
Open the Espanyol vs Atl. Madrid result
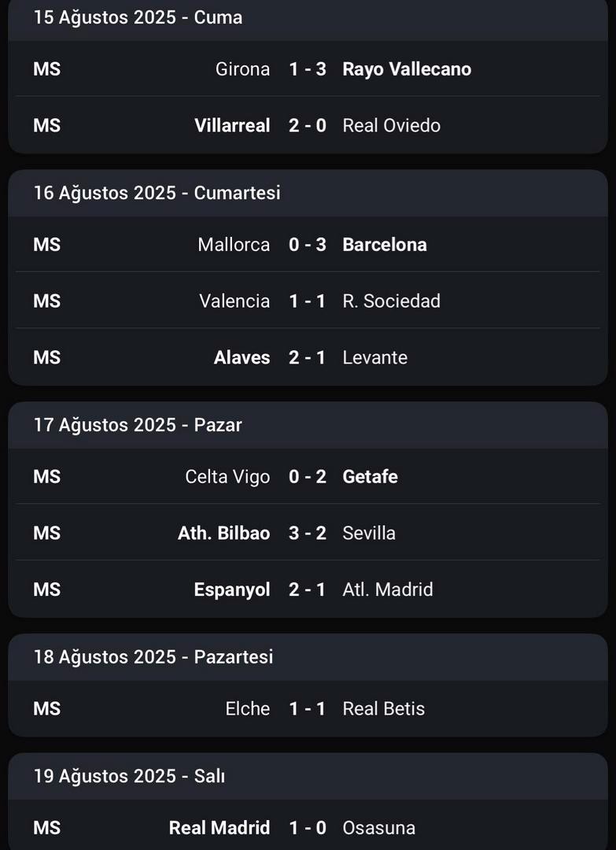point(308,589)
